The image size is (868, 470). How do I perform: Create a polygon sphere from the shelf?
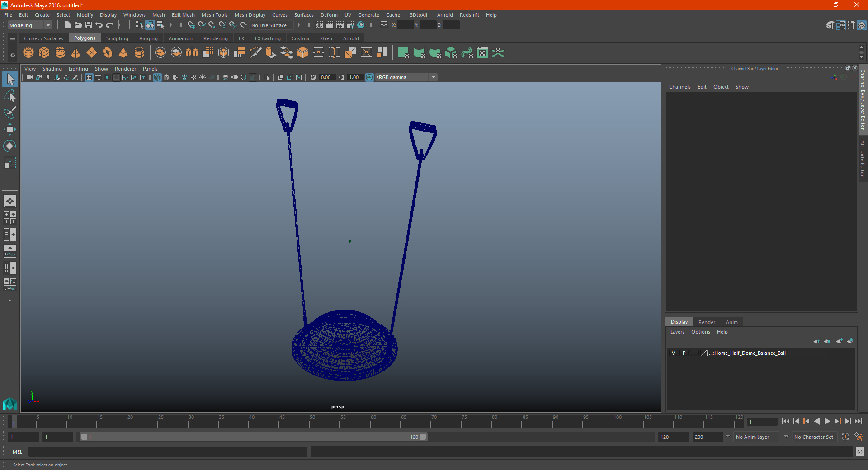(x=28, y=53)
